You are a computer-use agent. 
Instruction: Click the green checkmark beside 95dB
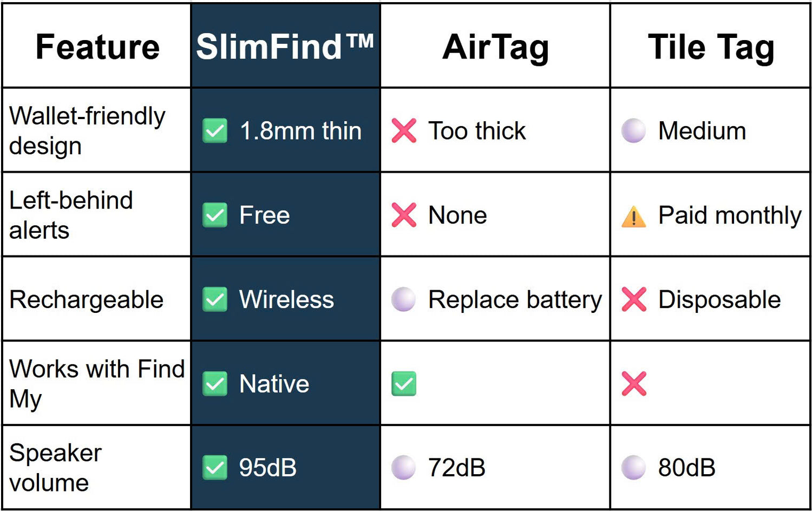coord(215,468)
